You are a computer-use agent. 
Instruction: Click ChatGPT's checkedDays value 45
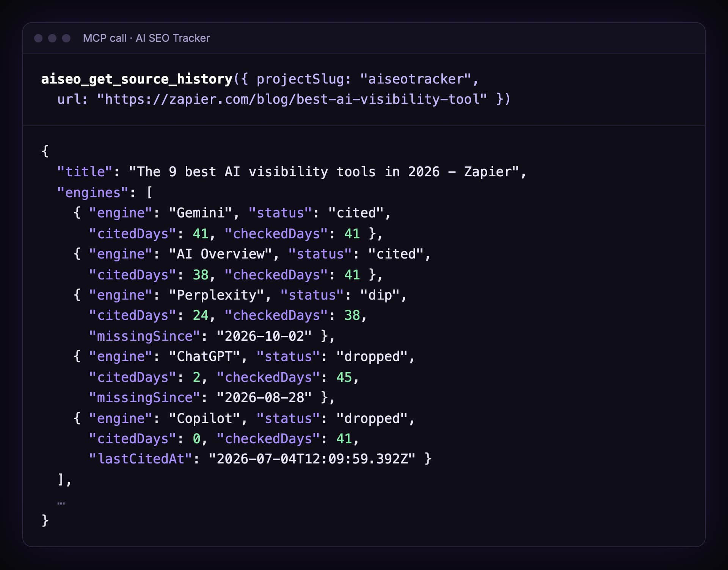(x=344, y=377)
